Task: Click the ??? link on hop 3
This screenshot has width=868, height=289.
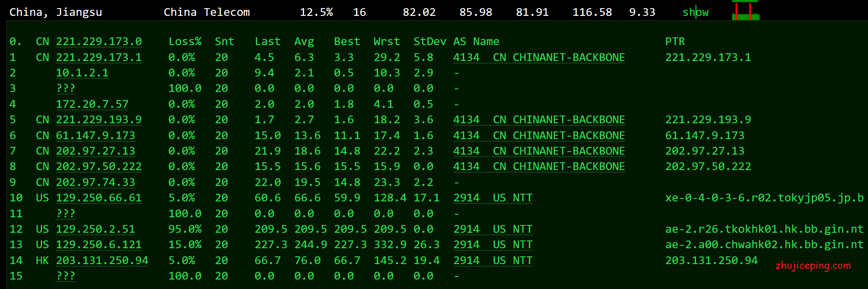Action: (65, 88)
